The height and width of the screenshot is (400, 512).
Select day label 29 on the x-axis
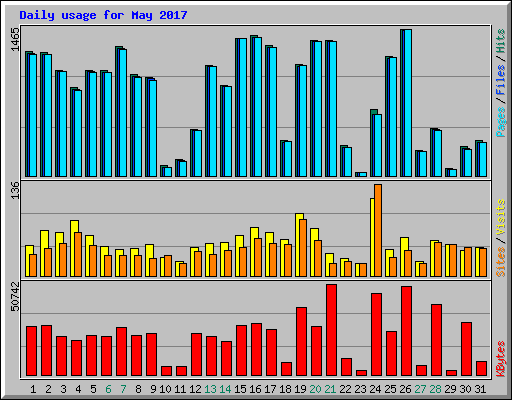450,389
